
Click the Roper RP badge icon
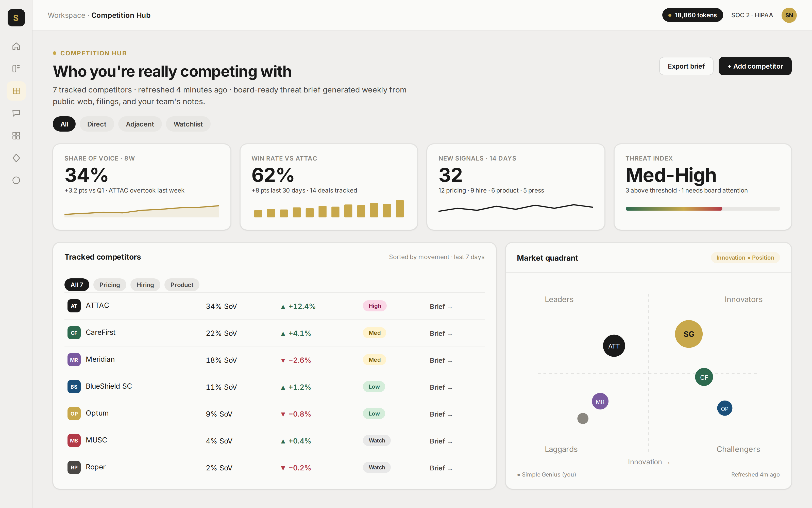click(74, 467)
